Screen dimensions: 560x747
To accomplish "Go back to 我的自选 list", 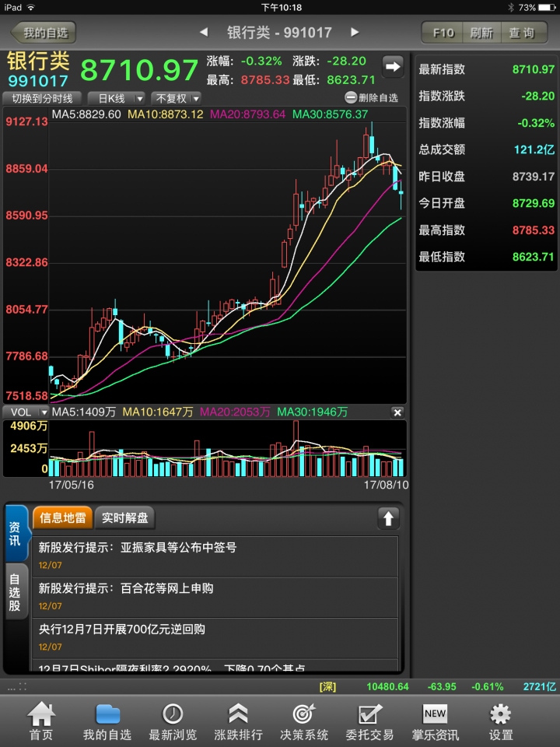I will (44, 33).
